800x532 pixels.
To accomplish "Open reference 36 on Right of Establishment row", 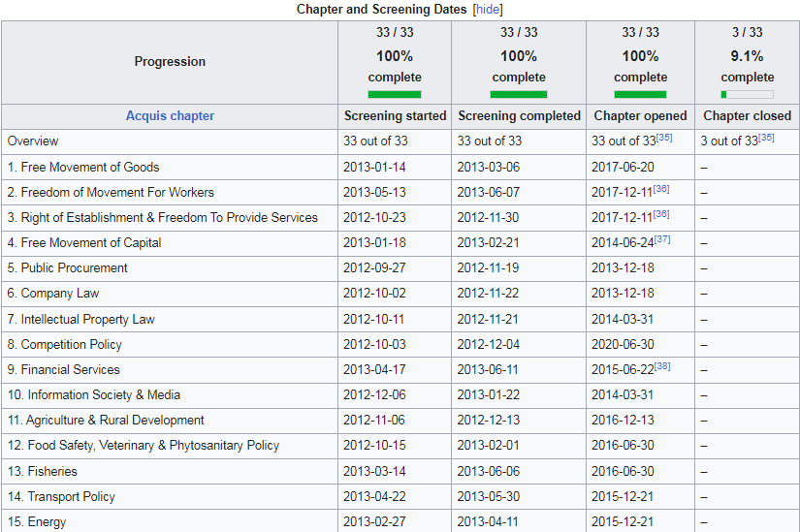I will [661, 214].
